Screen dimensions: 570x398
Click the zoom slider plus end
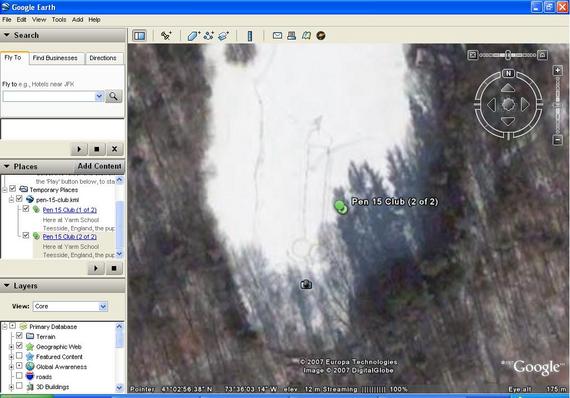point(558,71)
